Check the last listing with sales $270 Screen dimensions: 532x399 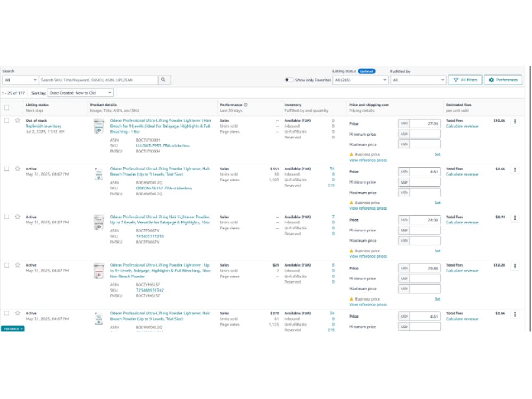point(7,313)
